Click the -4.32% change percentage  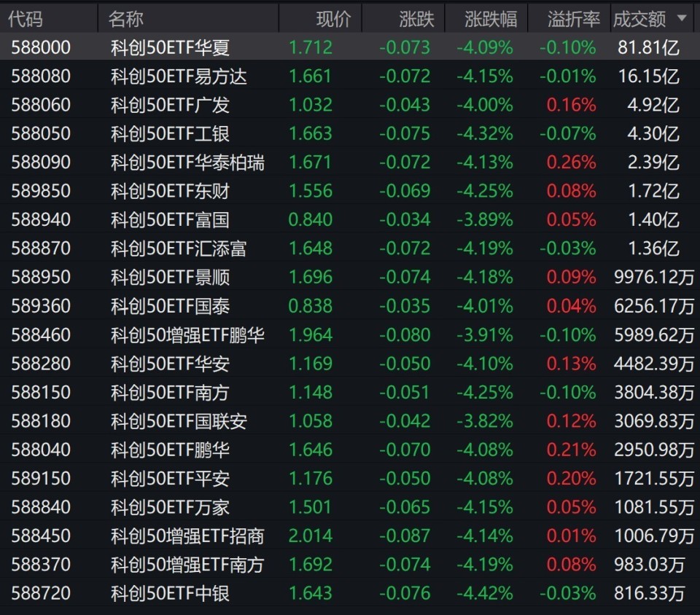485,134
